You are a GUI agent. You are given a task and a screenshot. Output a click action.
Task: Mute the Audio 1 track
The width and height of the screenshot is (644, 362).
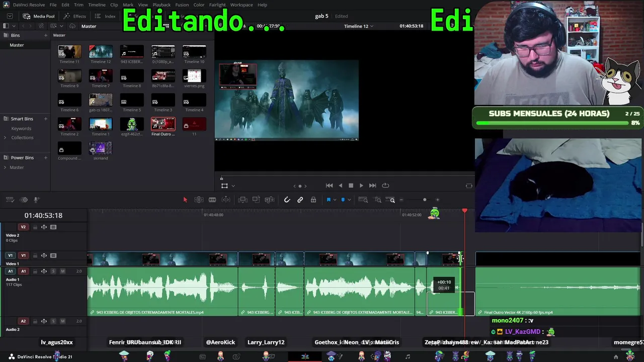(62, 271)
